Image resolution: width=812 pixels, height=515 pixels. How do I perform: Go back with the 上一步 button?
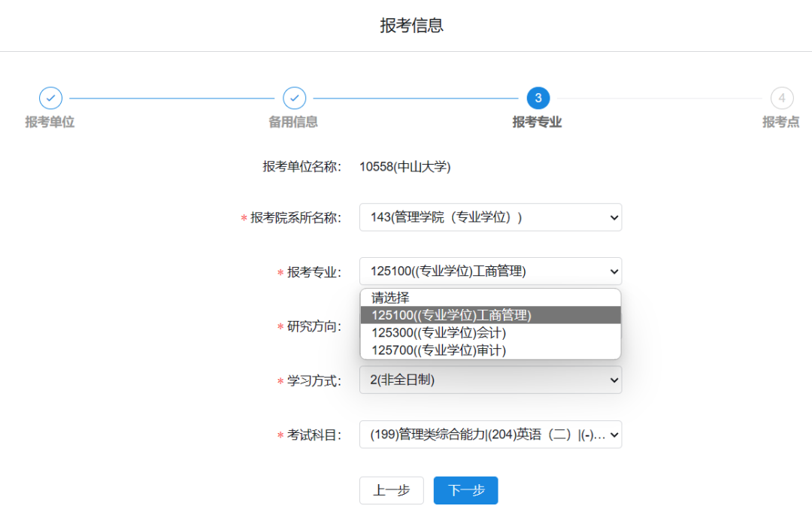tap(391, 490)
